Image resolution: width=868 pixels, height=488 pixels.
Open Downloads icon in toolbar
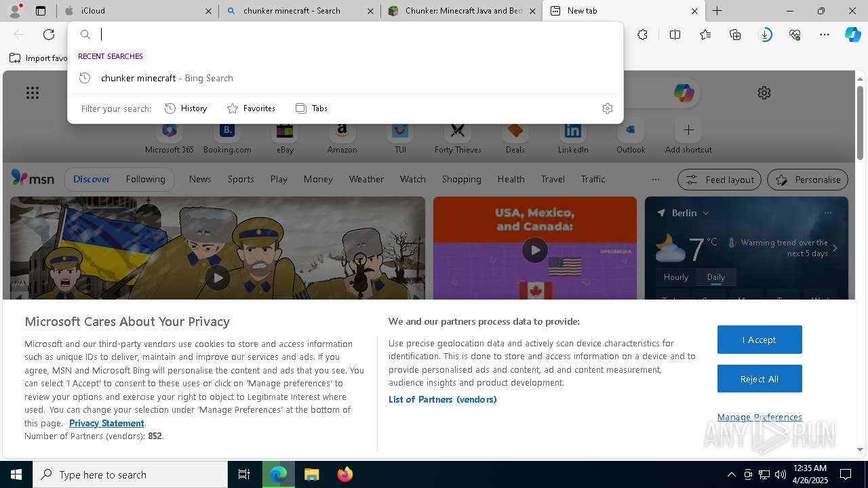click(x=765, y=35)
